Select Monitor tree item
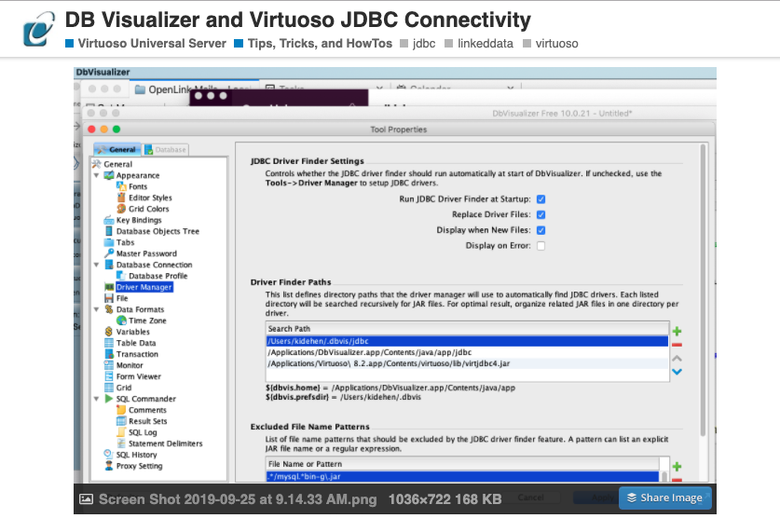 (130, 365)
